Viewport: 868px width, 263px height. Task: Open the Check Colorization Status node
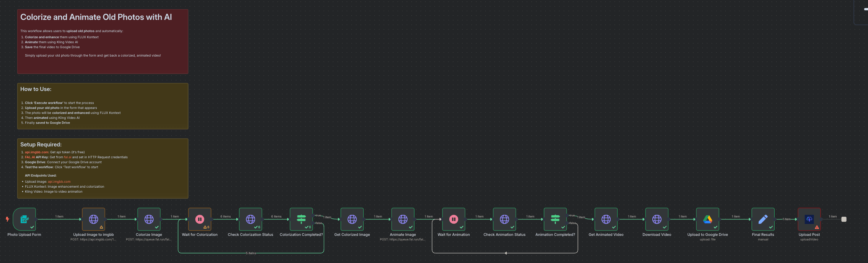tap(250, 219)
